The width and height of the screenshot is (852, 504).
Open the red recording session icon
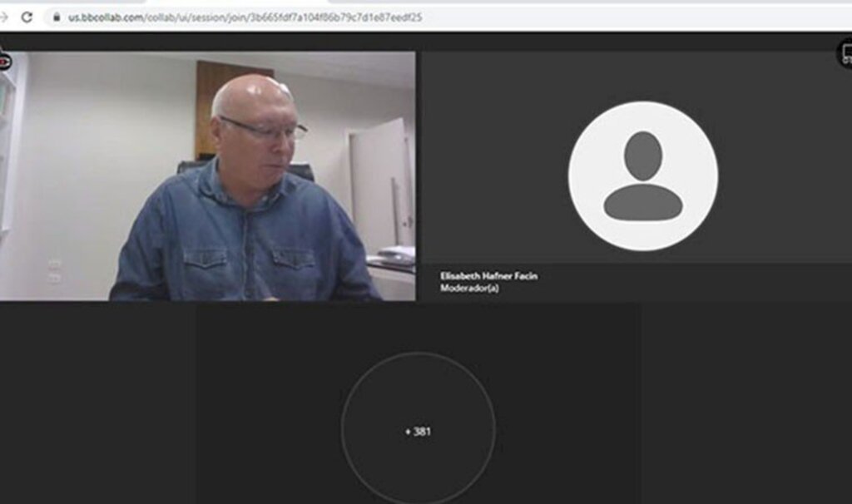[x=5, y=62]
